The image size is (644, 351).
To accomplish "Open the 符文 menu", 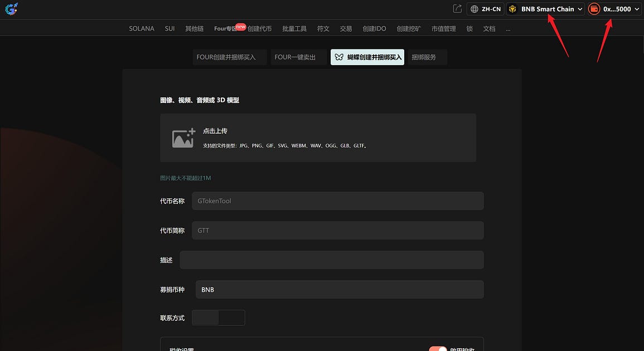I will (x=323, y=29).
